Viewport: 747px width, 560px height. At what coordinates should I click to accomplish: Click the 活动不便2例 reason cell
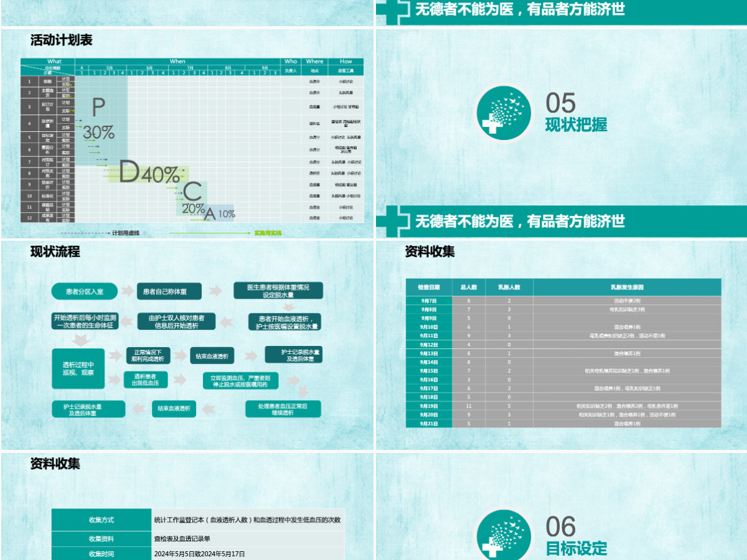point(627,301)
